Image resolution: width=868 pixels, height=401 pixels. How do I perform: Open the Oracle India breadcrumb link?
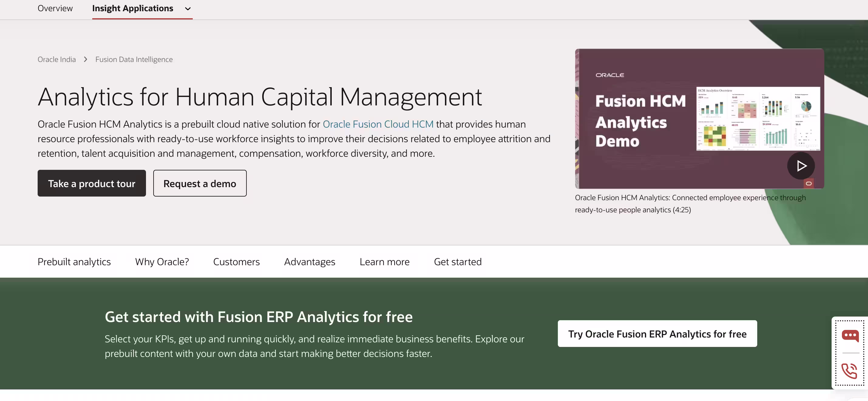point(57,59)
